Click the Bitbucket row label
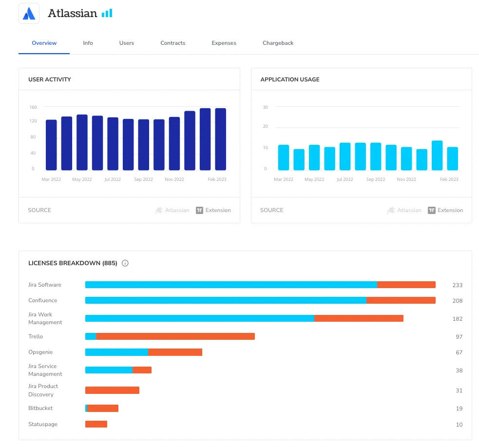This screenshot has height=448, width=479. [x=40, y=409]
